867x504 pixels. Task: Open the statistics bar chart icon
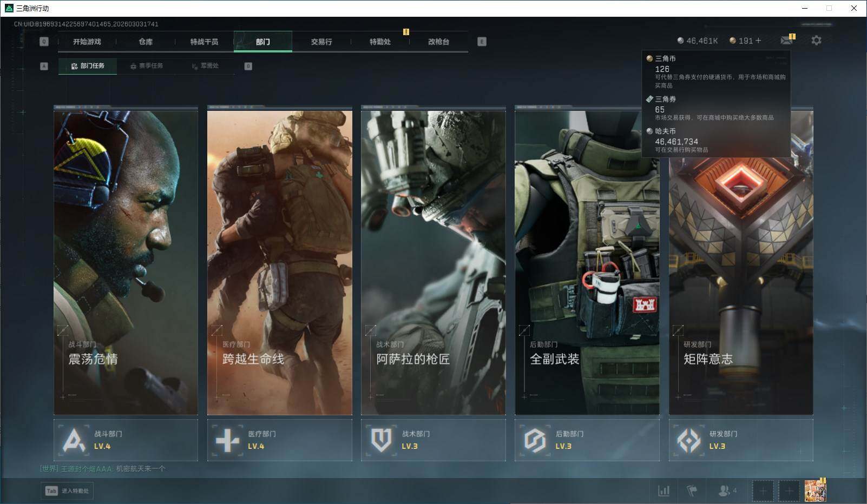click(664, 490)
